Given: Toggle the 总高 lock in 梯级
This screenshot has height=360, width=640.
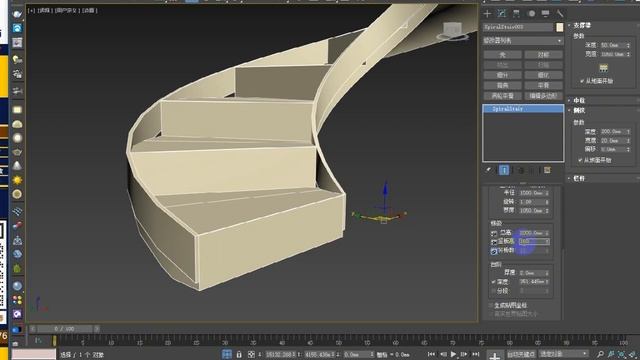Looking at the screenshot, I should (x=494, y=233).
